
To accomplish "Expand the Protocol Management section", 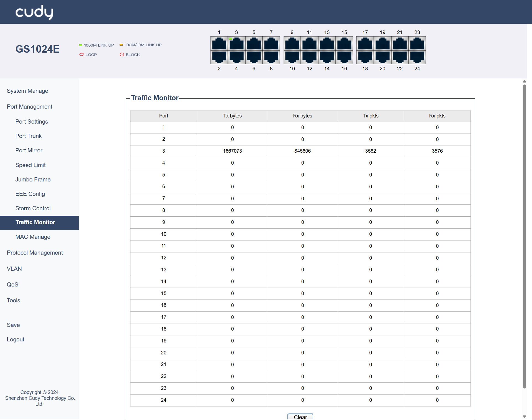I will click(x=35, y=253).
